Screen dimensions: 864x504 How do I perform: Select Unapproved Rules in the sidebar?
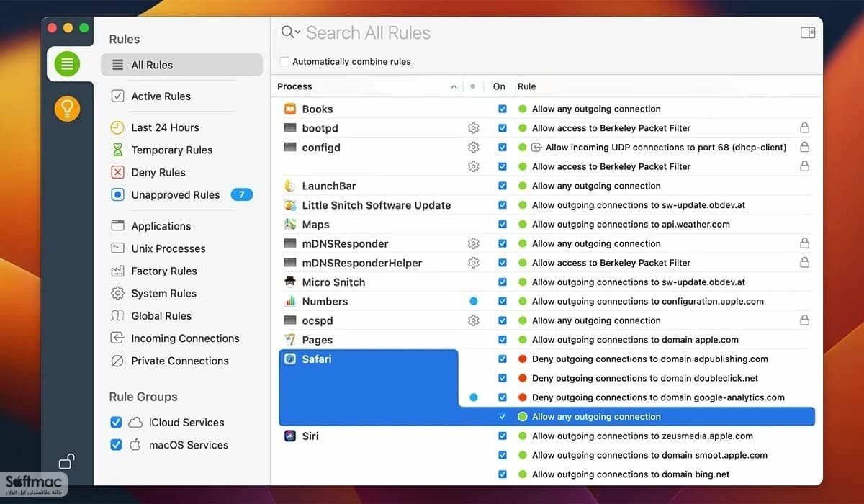coord(176,194)
